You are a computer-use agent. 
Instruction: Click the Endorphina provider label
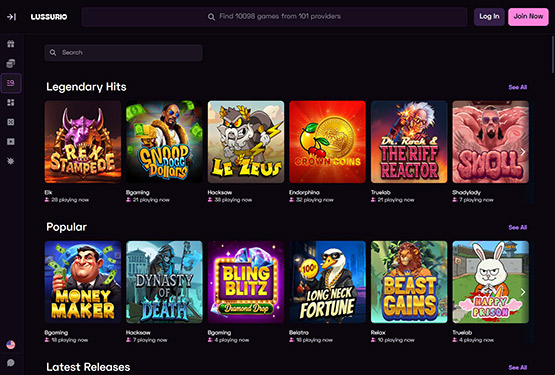pos(304,192)
